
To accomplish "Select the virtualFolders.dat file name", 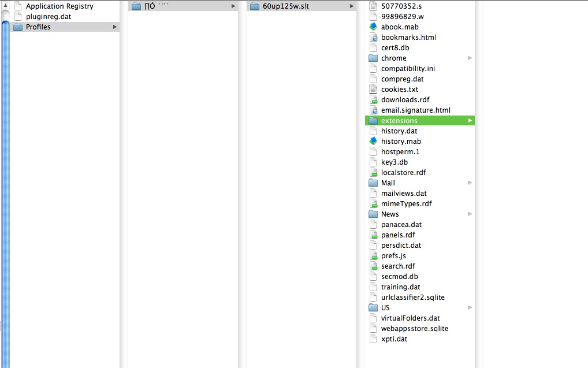I will pos(410,318).
